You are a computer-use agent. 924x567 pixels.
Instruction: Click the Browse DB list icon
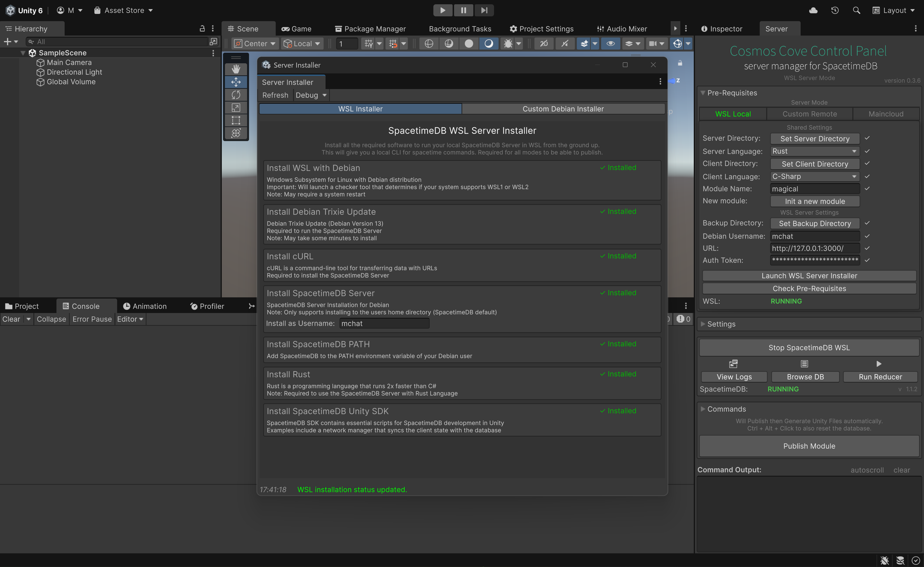[804, 364]
